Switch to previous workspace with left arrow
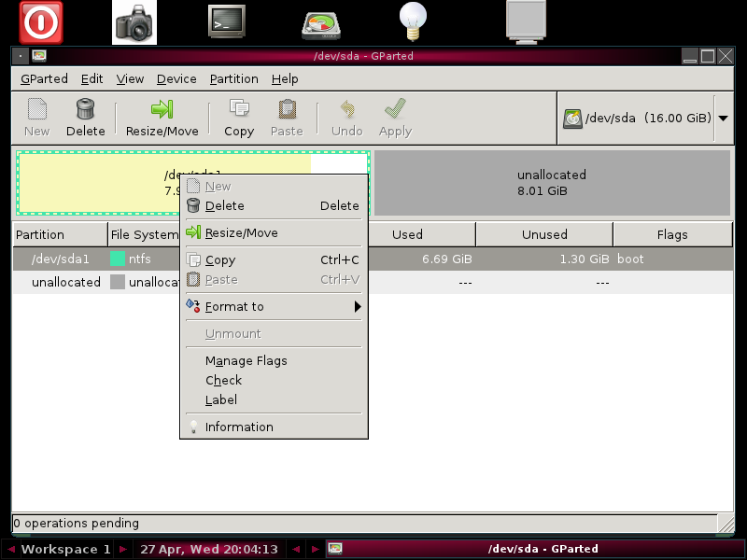Screen dimensions: 747x560 [10, 549]
